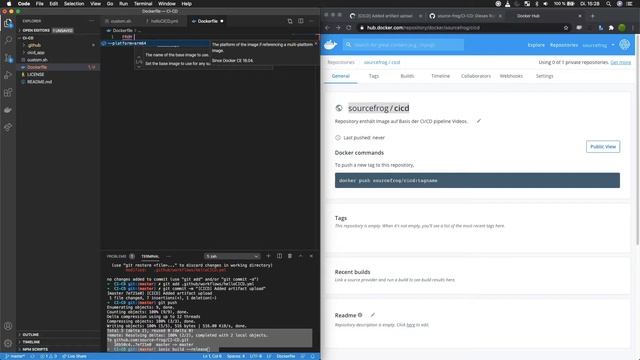Click the Public View button
Screen dimensions: 640x360
point(603,147)
